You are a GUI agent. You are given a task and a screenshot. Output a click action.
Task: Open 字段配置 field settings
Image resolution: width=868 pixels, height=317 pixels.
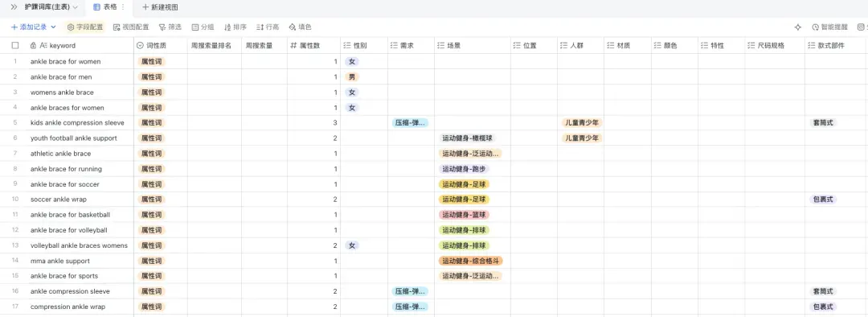click(85, 27)
